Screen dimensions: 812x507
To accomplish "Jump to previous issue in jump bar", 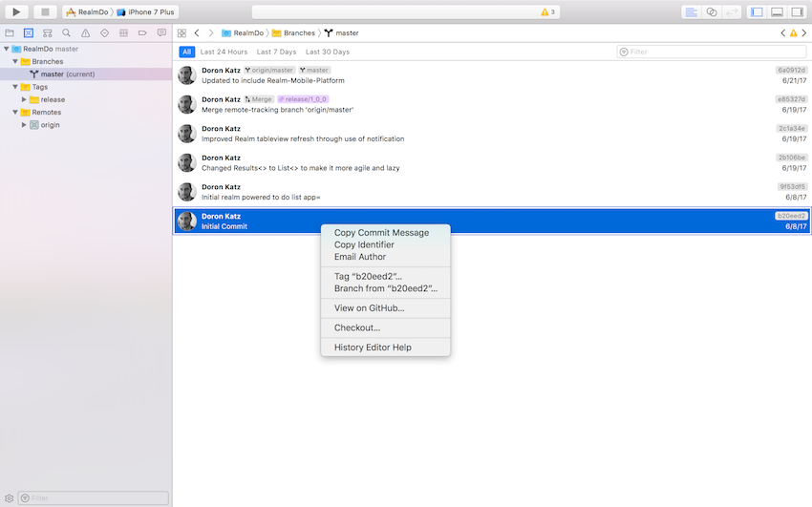I will coord(783,33).
